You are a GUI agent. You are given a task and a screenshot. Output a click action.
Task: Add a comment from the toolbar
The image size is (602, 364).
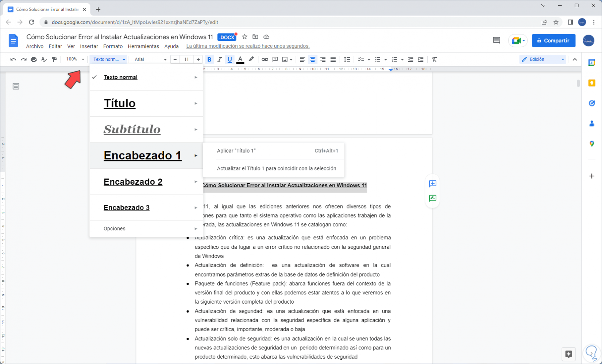[x=275, y=59]
